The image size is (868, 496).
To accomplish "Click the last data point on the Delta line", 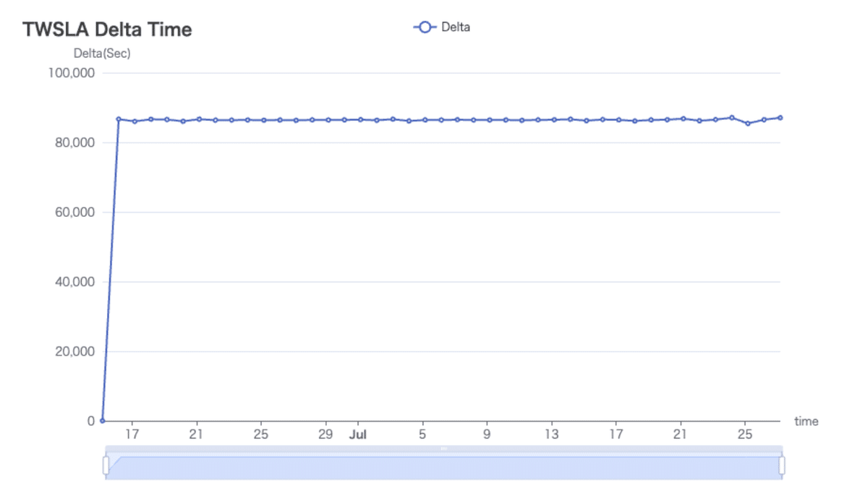I will tap(780, 117).
